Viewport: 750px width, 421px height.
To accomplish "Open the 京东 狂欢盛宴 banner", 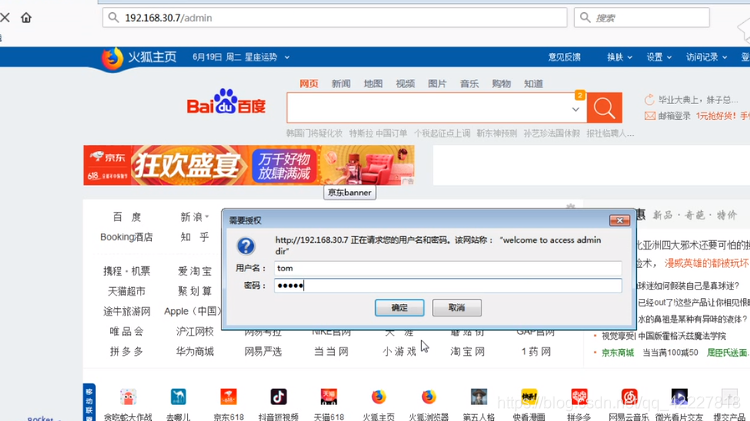I will coord(249,165).
